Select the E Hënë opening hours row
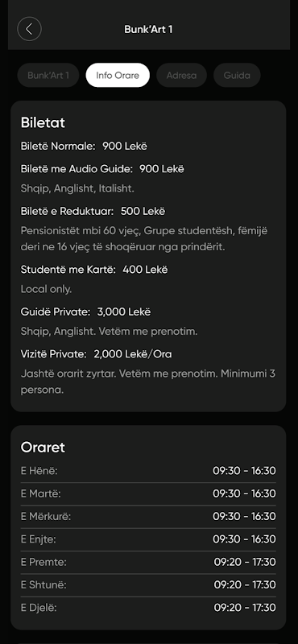This screenshot has width=298, height=644. click(x=148, y=471)
